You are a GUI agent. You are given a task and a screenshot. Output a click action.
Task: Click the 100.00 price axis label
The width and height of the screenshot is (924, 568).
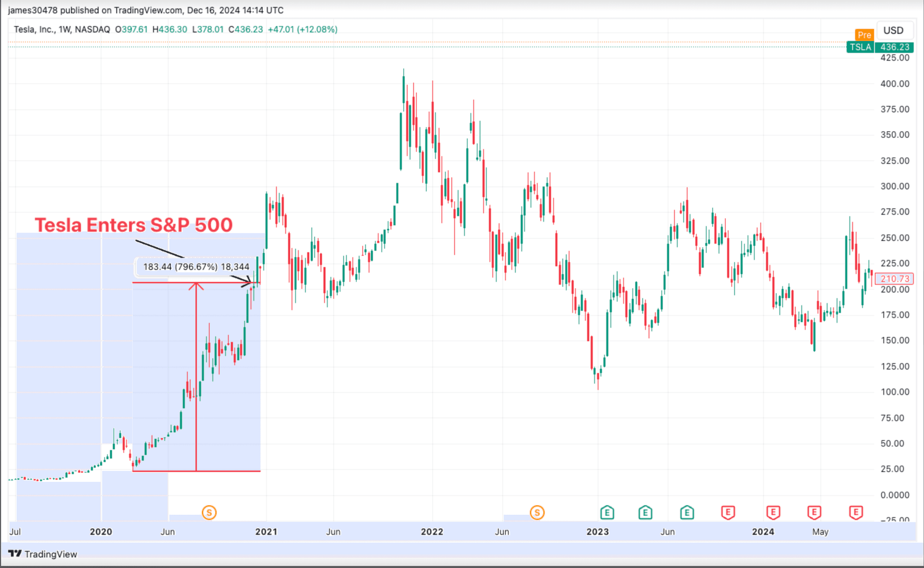point(895,392)
